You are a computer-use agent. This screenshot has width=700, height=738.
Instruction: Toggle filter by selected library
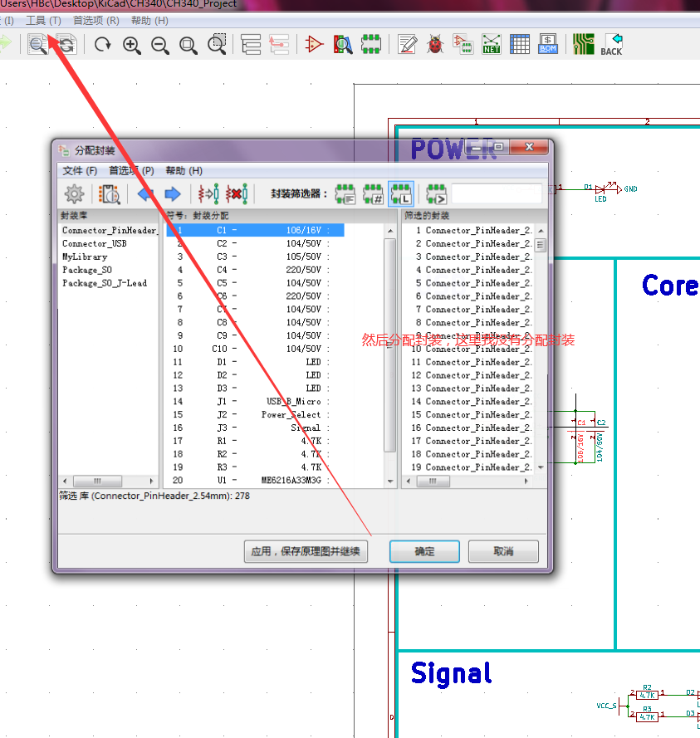pyautogui.click(x=401, y=193)
